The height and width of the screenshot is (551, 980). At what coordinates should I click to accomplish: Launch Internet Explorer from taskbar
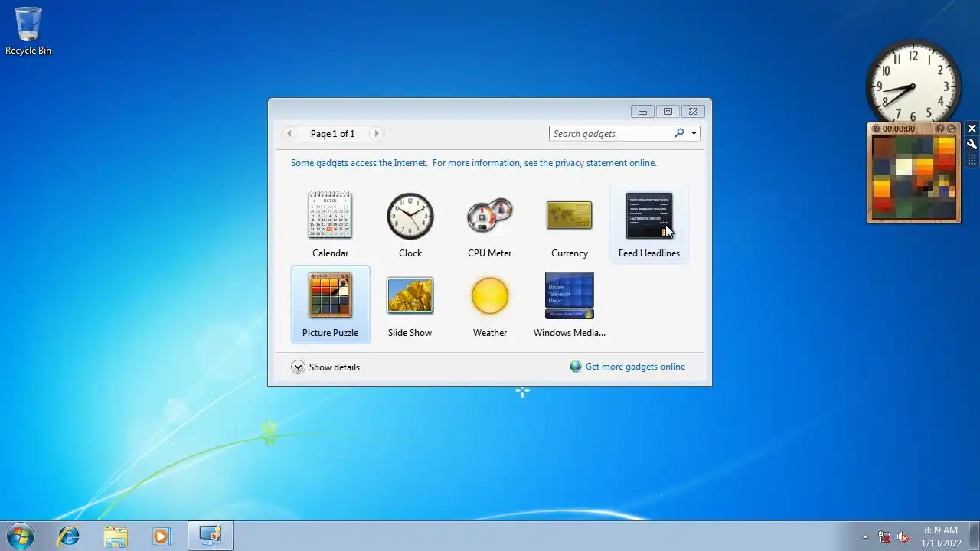click(69, 536)
